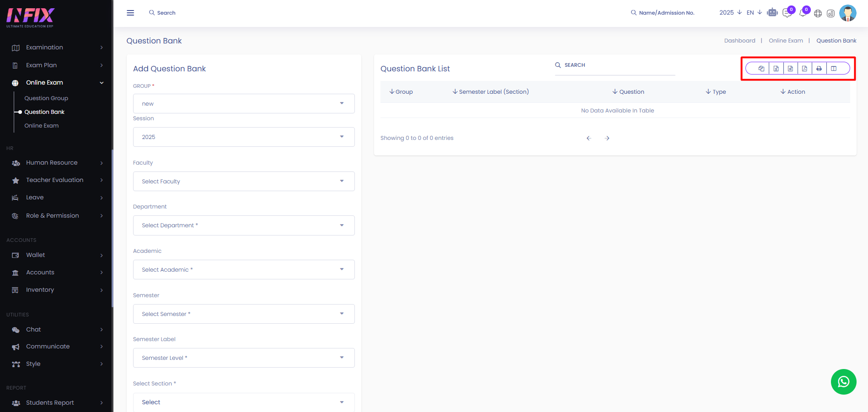Image resolution: width=868 pixels, height=412 pixels.
Task: Click Question Bank breadcrumb link
Action: (x=836, y=41)
